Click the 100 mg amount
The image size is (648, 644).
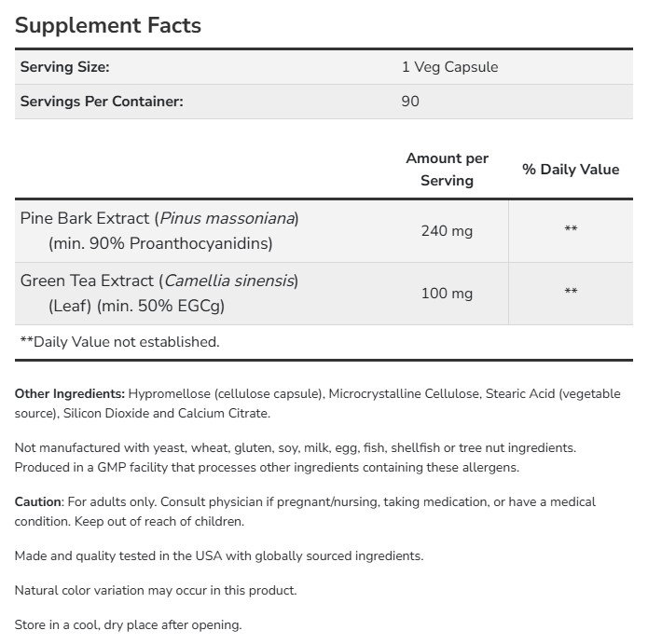(447, 294)
